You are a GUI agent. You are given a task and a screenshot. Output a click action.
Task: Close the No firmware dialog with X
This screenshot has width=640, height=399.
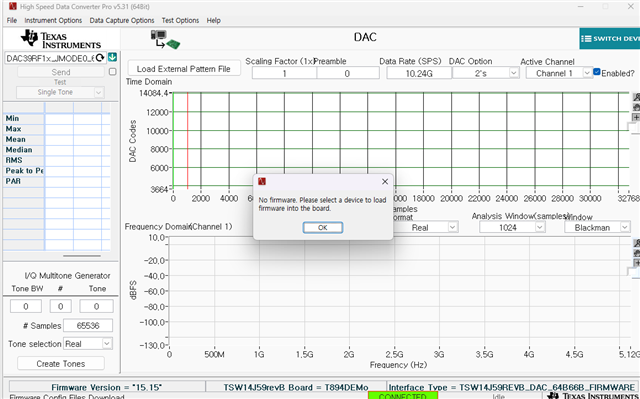click(x=385, y=182)
